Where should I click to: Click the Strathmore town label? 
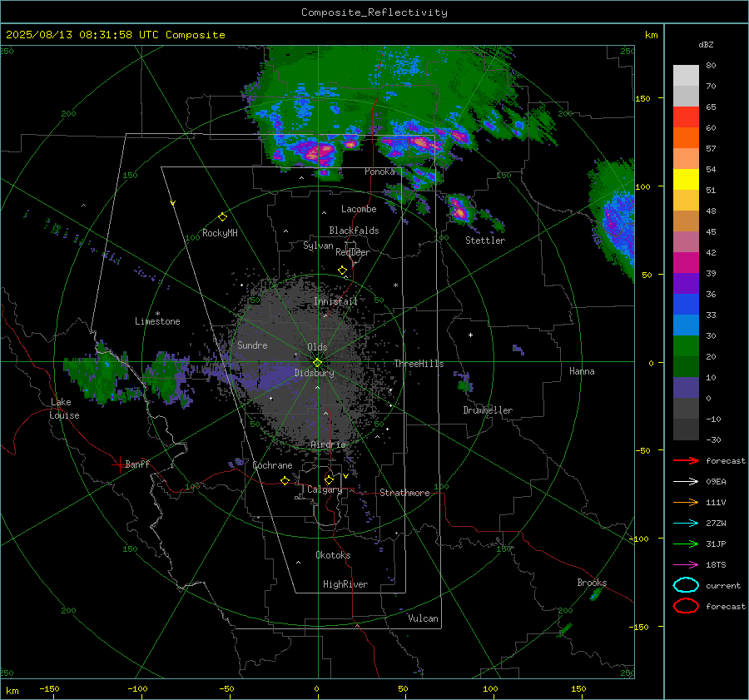404,493
